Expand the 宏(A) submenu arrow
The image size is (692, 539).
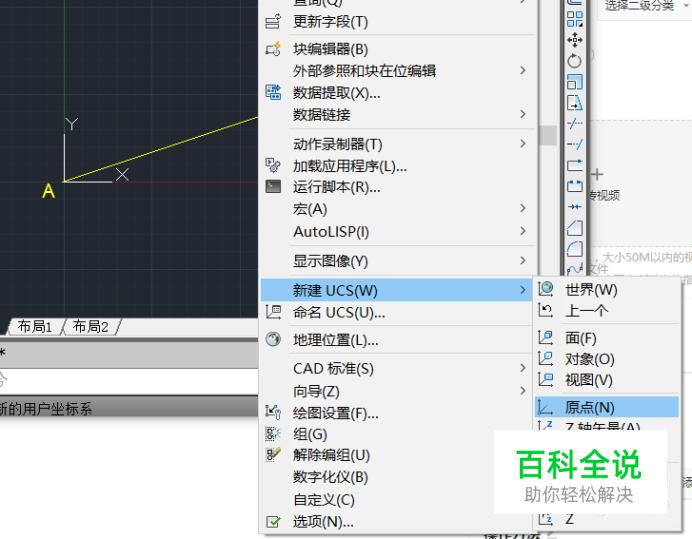[x=523, y=208]
